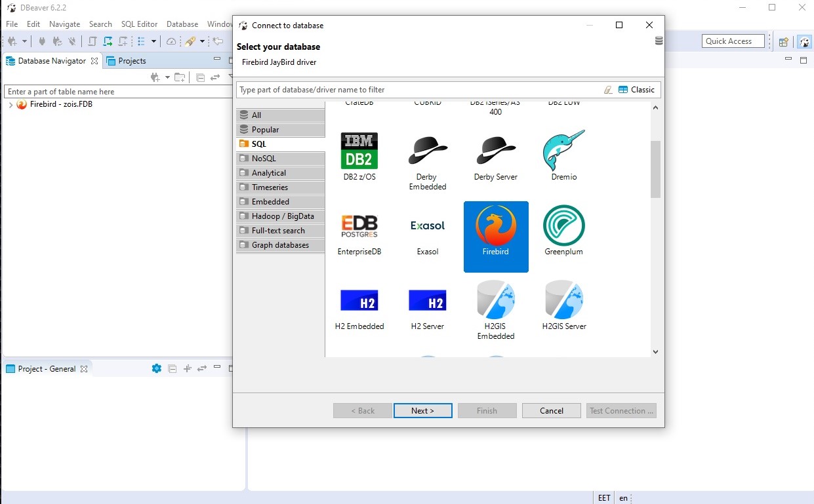Filter drivers by Timeseries category
Image resolution: width=814 pixels, height=504 pixels.
coord(281,187)
